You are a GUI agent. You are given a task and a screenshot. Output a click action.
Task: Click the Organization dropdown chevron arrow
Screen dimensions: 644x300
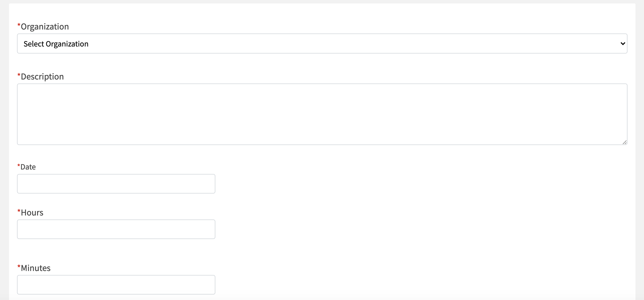tap(623, 44)
